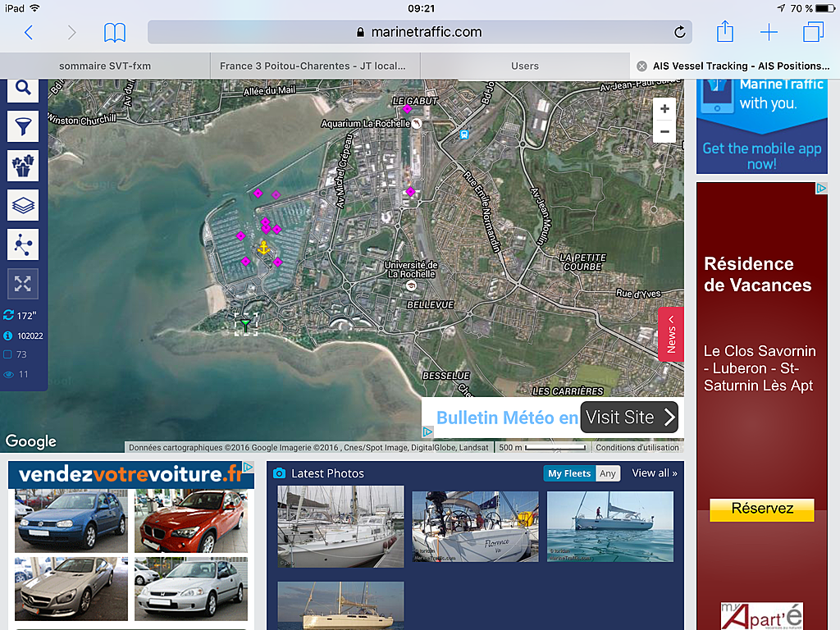Image resolution: width=840 pixels, height=630 pixels.
Task: Switch to France 3 Poitou-Charentes tab
Action: [315, 66]
